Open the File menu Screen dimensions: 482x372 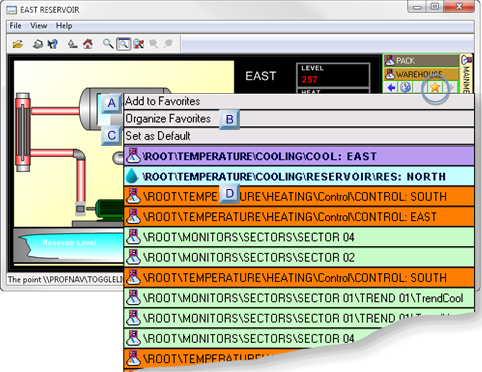click(x=15, y=26)
